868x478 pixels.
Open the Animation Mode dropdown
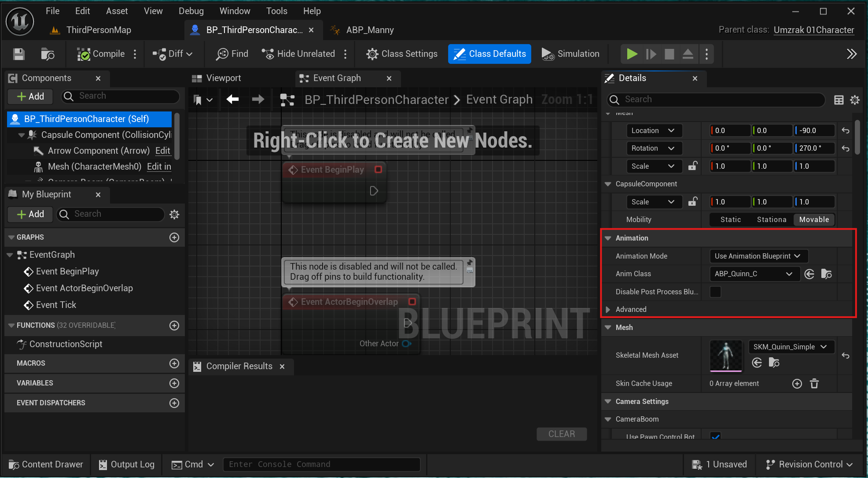[x=759, y=256]
